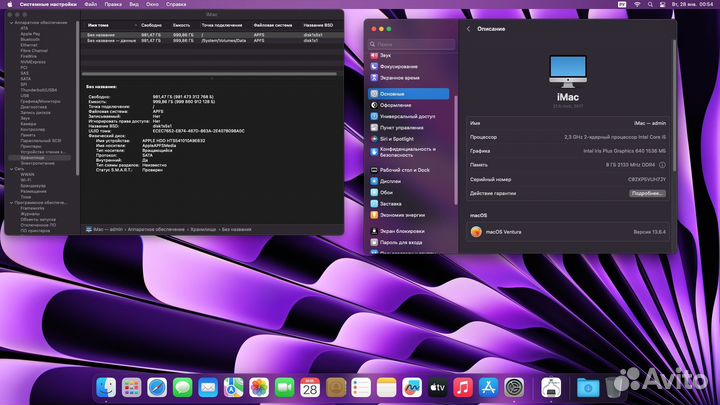Launch FaceTime from the Dock
Viewport: 720px width, 405px height.
pos(285,388)
